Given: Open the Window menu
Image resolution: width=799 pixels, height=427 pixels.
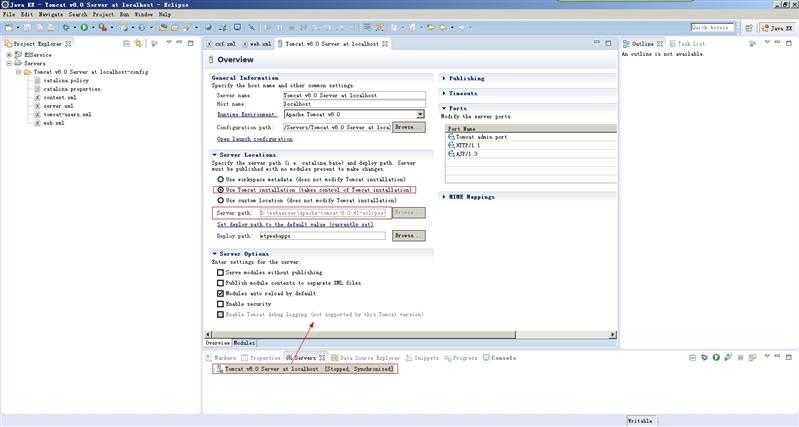Looking at the screenshot, I should coord(143,14).
